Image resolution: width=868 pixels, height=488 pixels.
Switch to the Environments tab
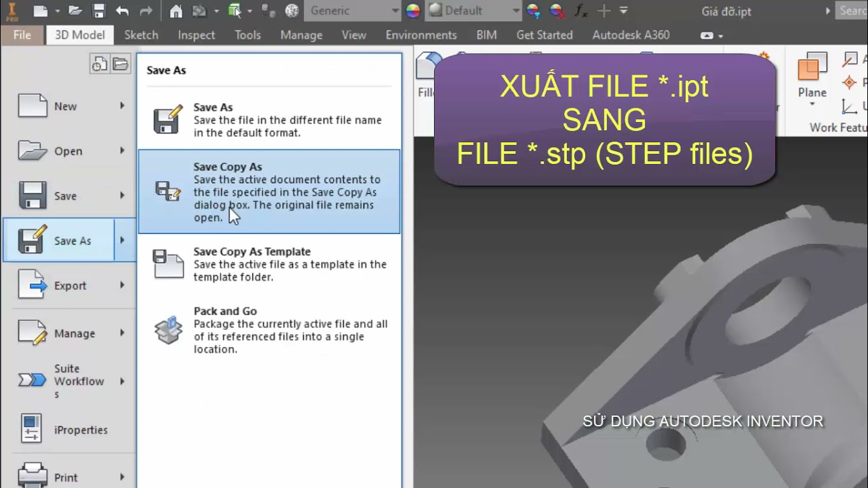click(421, 35)
